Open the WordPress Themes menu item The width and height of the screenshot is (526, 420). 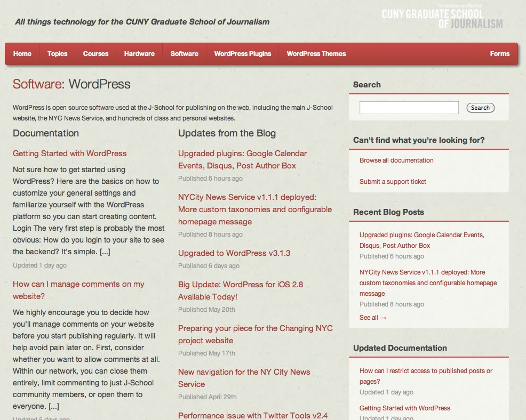[x=316, y=54]
